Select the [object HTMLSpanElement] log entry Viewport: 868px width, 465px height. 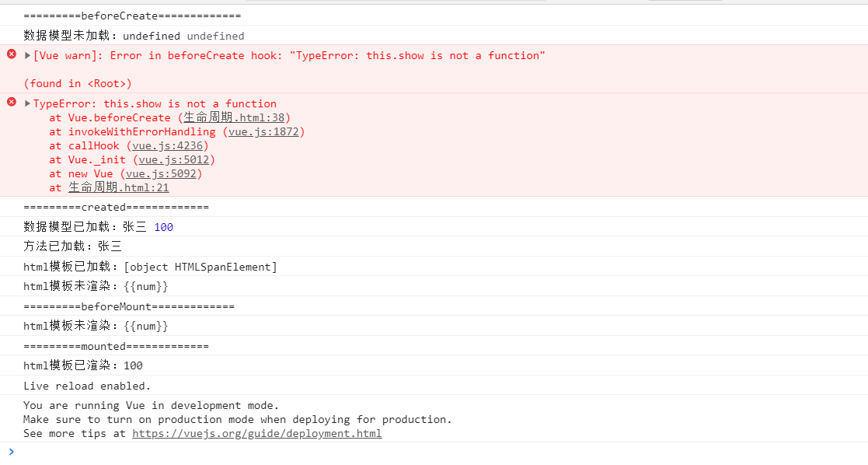200,267
